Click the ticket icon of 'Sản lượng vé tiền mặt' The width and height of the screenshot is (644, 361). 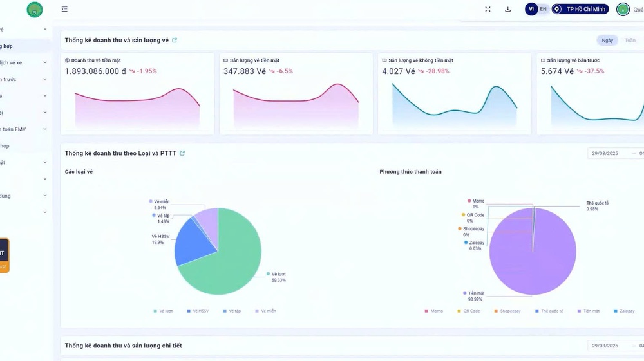[225, 60]
